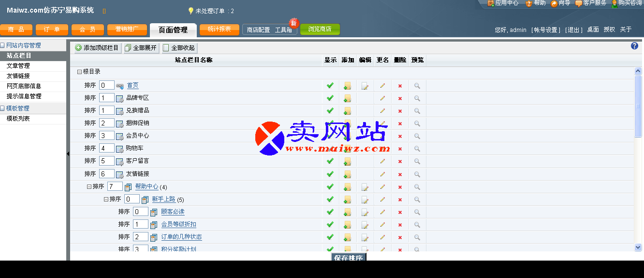Click the 保存排序 button
This screenshot has width=644, height=278.
[348, 258]
